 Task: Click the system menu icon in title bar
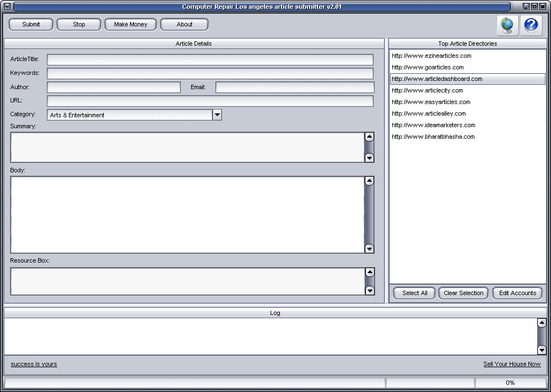7,7
